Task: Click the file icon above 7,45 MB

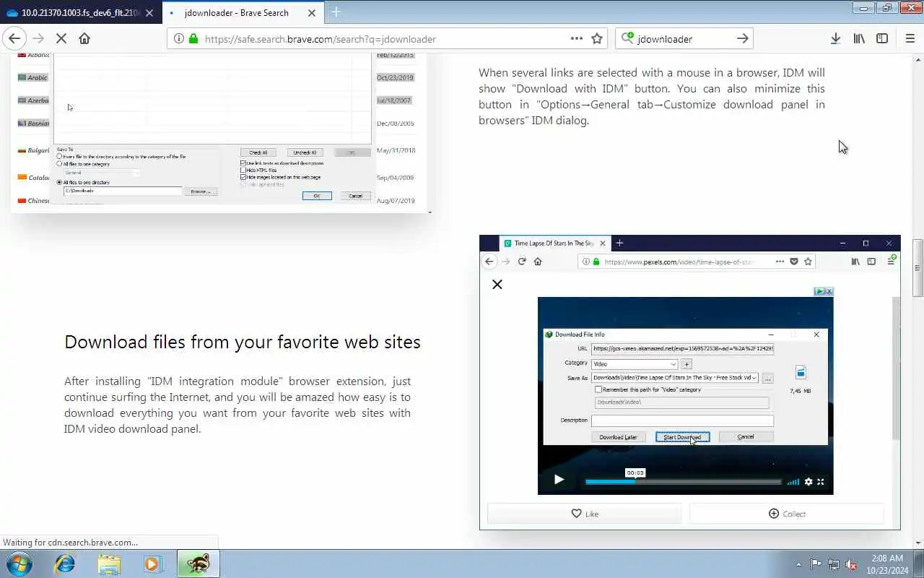Action: (801, 372)
